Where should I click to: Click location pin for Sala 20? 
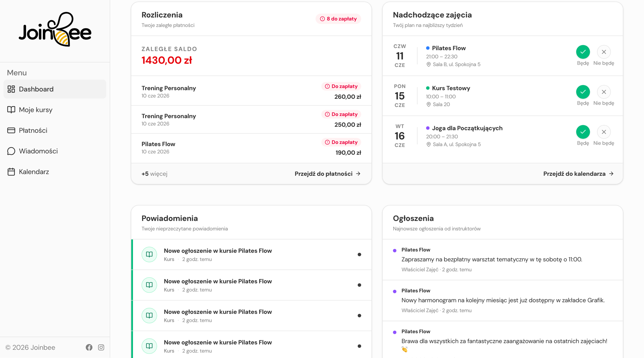point(429,104)
